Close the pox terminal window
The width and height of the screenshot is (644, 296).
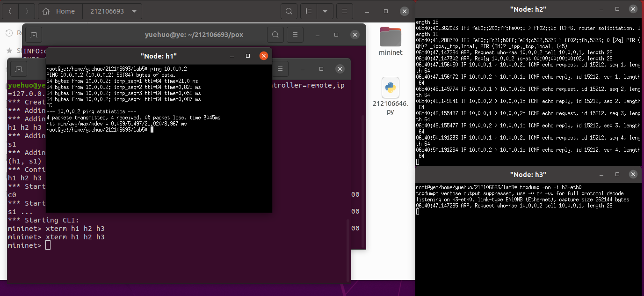pos(355,35)
